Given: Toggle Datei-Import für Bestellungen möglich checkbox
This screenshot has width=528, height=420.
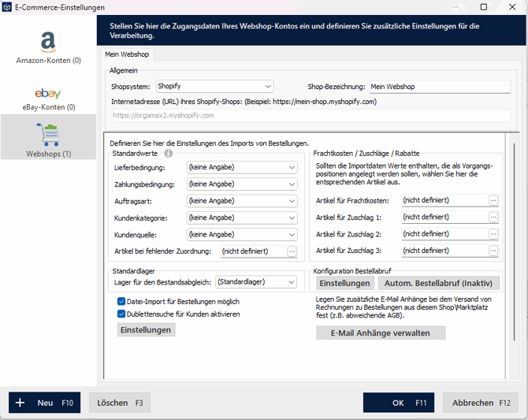Looking at the screenshot, I should 121,302.
